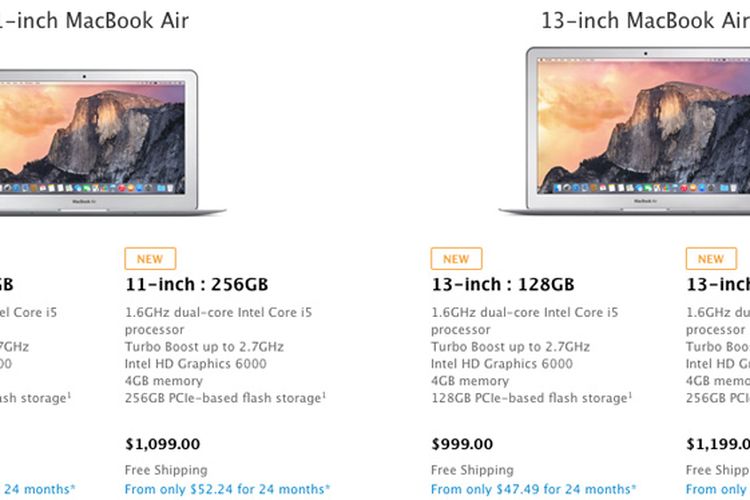Click footnote 1 after 128GB PCIe-based flash storage
Screen dimensions: 750x500
tap(628, 396)
